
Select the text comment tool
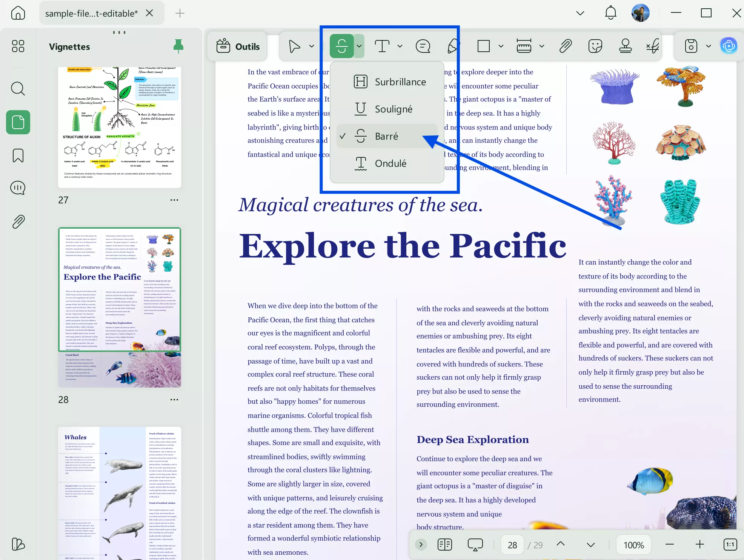[x=382, y=46]
